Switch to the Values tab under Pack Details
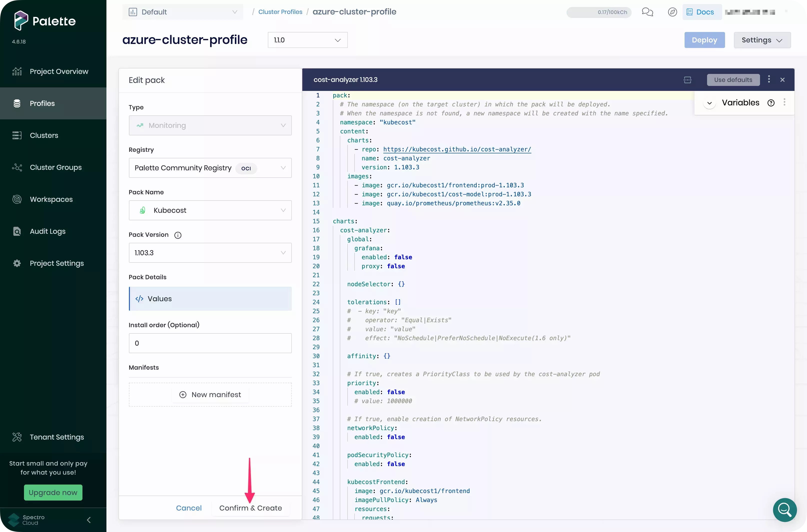 point(210,298)
